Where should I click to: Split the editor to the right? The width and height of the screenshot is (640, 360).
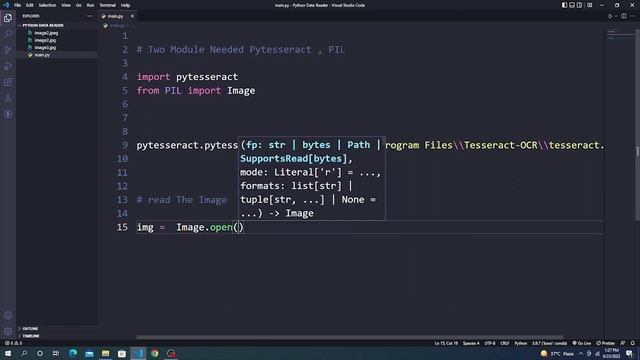point(624,16)
